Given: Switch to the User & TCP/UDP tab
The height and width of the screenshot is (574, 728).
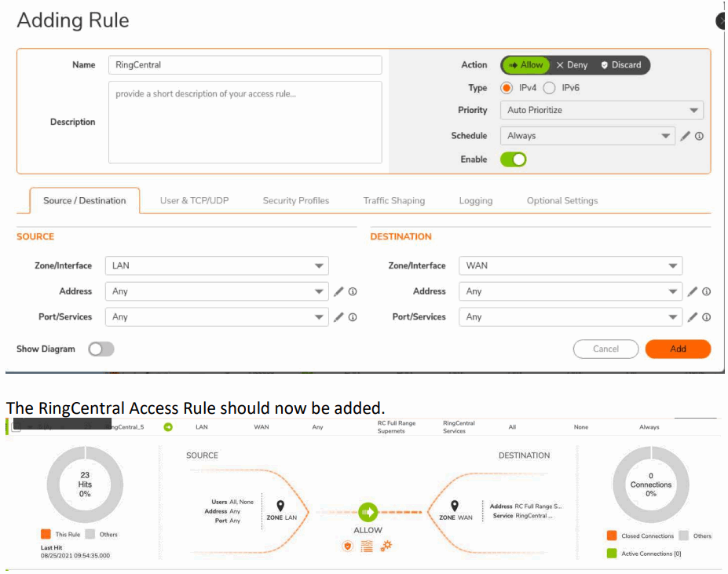Looking at the screenshot, I should [x=194, y=200].
